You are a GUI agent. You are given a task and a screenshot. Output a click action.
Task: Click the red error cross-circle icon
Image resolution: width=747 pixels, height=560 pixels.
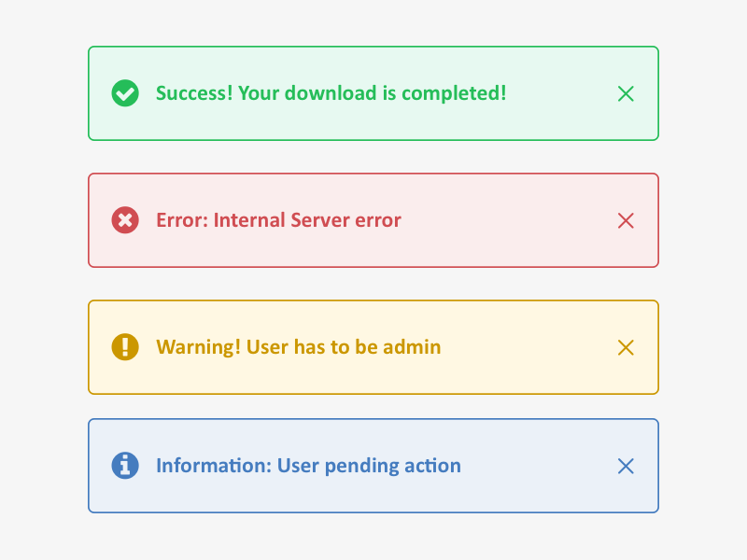[x=125, y=220]
